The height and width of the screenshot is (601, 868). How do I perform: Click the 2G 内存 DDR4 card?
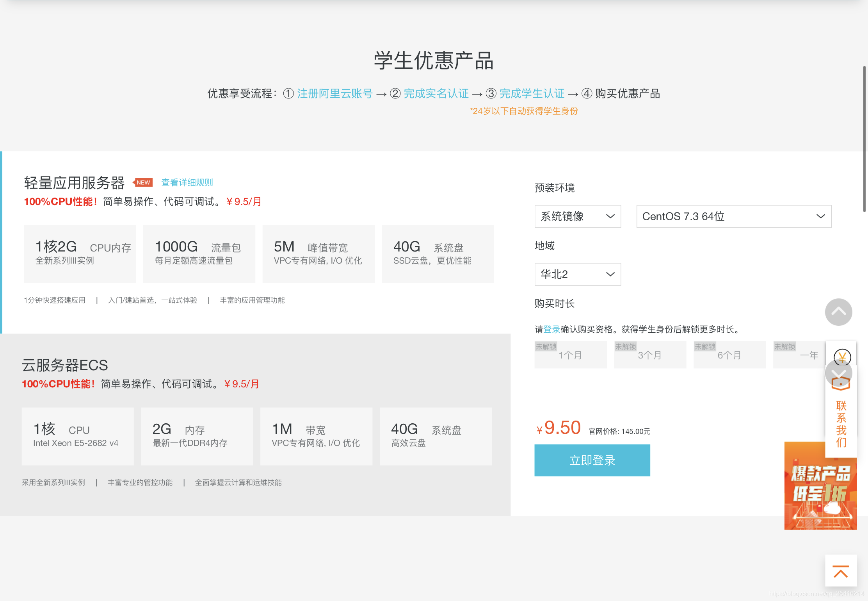197,436
